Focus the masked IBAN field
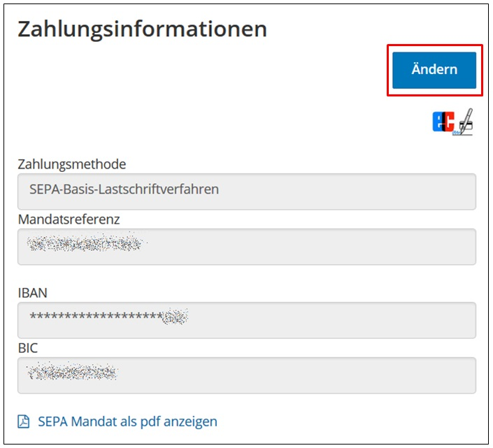The height and width of the screenshot is (448, 493). 247,320
